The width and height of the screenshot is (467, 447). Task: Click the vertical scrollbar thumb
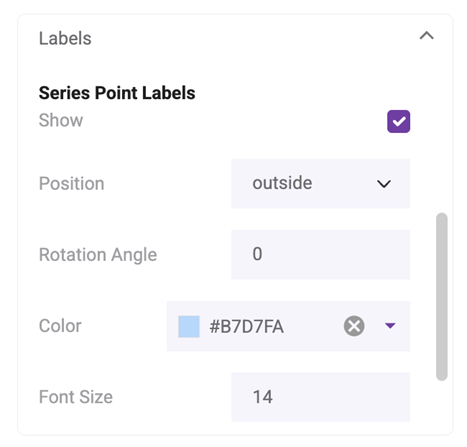(442, 297)
